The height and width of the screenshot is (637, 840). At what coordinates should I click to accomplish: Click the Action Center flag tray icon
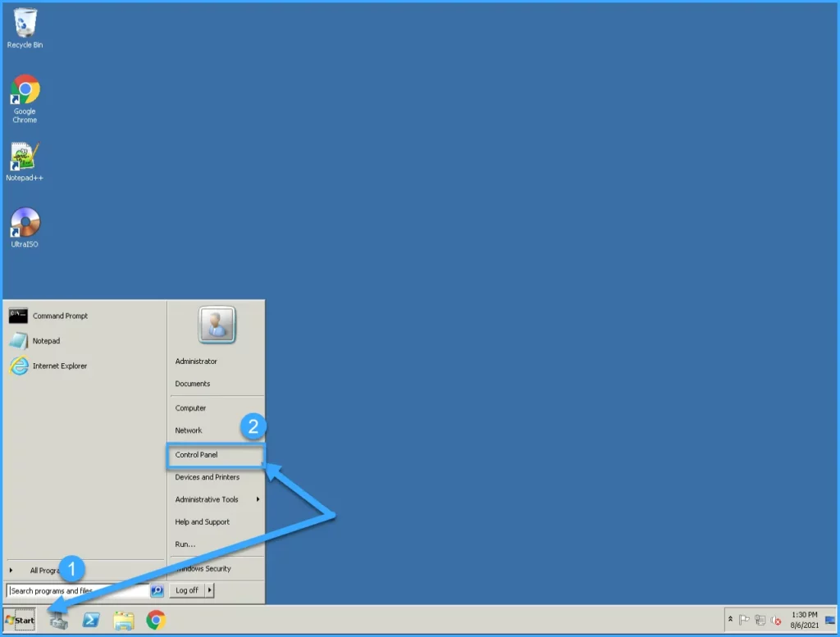click(x=745, y=620)
